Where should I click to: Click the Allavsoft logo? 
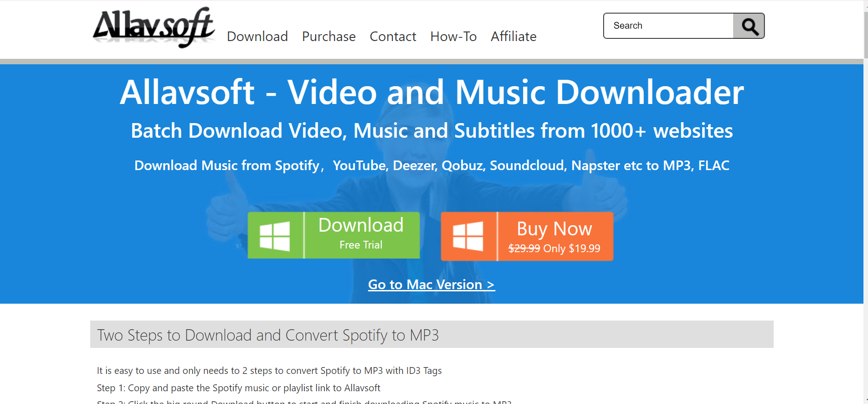pos(154,27)
